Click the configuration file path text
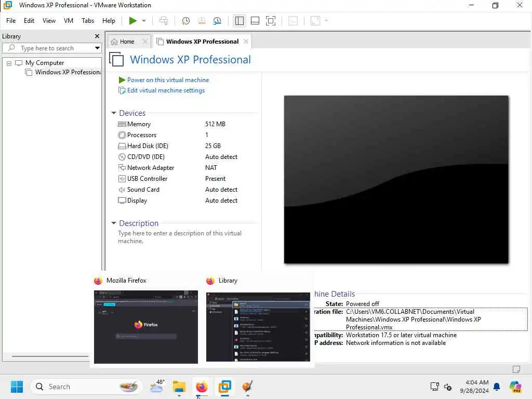Image resolution: width=532 pixels, height=399 pixels. 413,320
